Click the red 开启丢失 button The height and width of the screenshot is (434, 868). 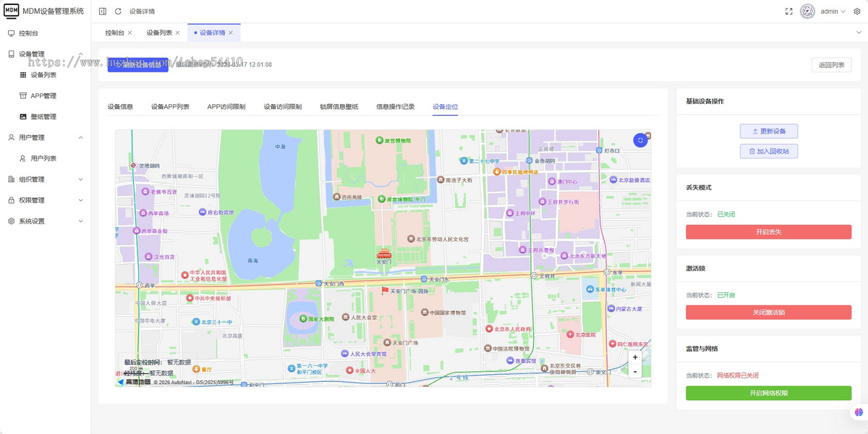768,231
